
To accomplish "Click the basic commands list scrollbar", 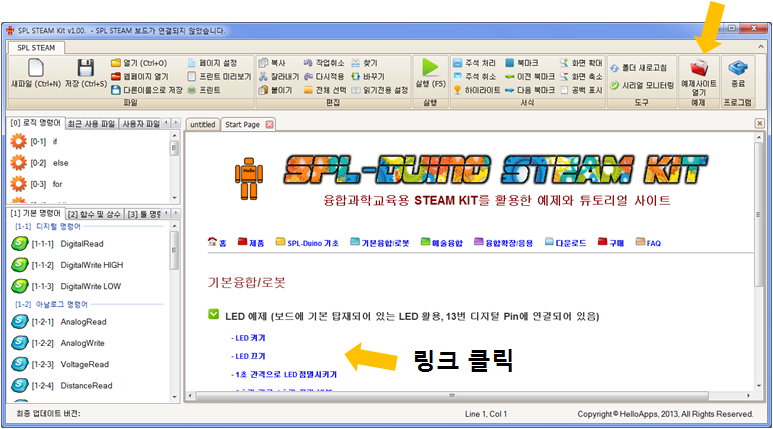I will [x=174, y=251].
